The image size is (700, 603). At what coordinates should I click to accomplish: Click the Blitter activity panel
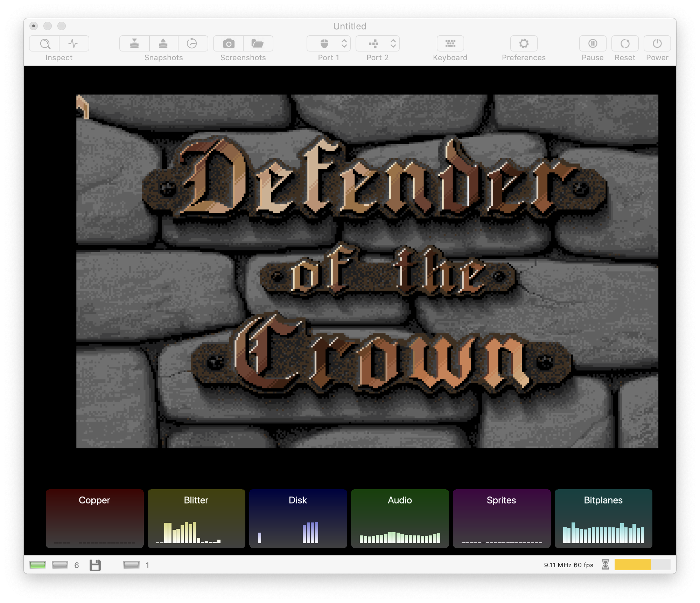(196, 518)
